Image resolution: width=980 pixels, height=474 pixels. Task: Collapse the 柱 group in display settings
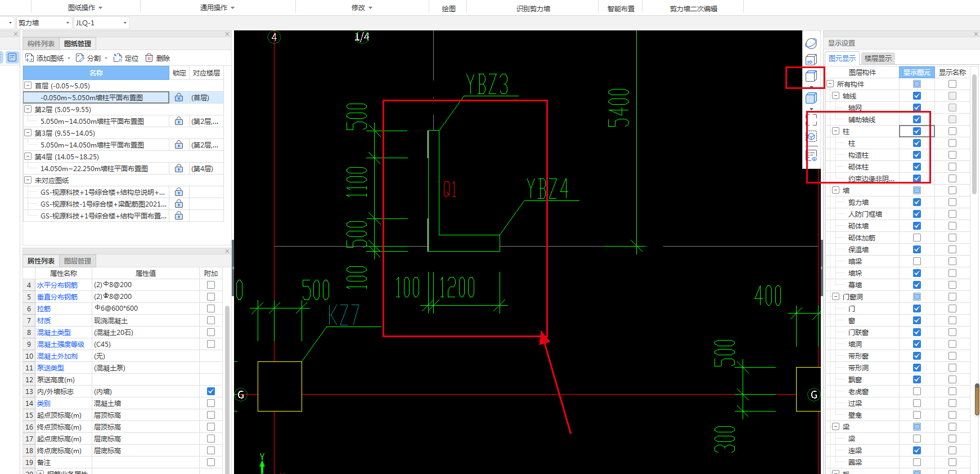pos(836,131)
